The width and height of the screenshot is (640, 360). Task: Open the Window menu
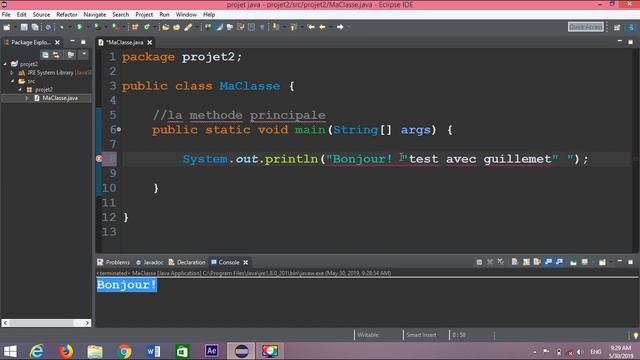pos(186,14)
